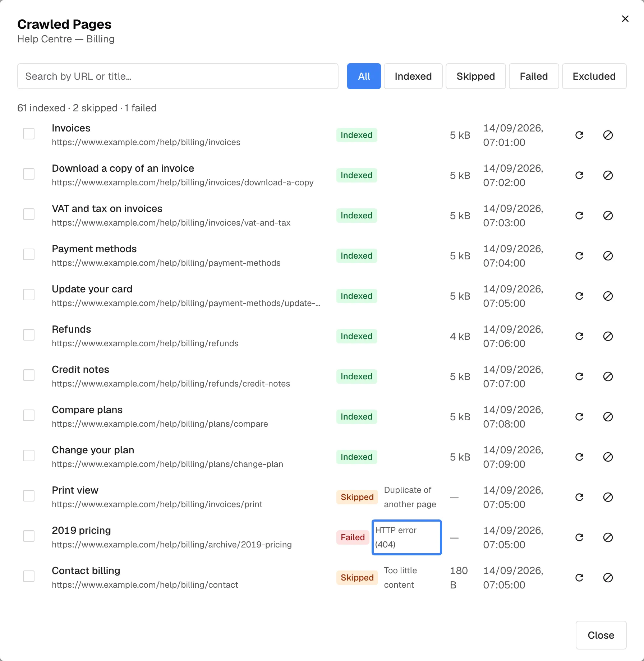Check the Contact billing checkbox
The width and height of the screenshot is (644, 661).
29,576
